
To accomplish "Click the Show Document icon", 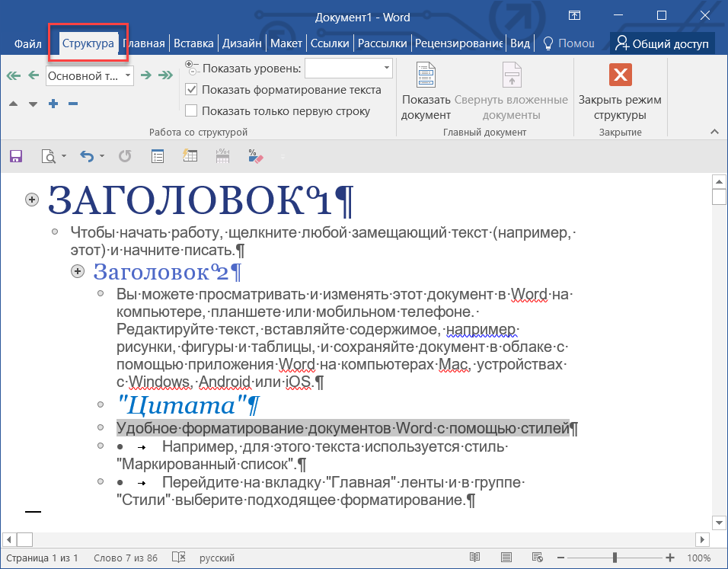I will click(x=426, y=75).
